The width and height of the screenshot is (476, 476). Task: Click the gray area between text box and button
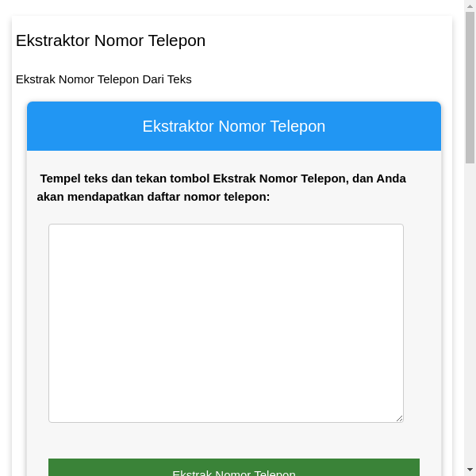click(233, 441)
